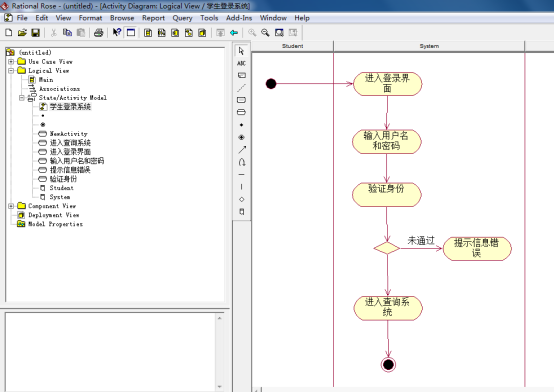Image resolution: width=554 pixels, height=392 pixels.
Task: Select the Main diagram in Logical View
Action: coord(46,80)
